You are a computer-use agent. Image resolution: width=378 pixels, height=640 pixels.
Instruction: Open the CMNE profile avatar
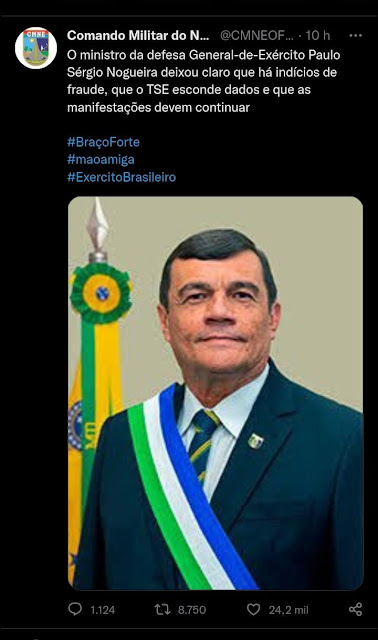(x=36, y=48)
